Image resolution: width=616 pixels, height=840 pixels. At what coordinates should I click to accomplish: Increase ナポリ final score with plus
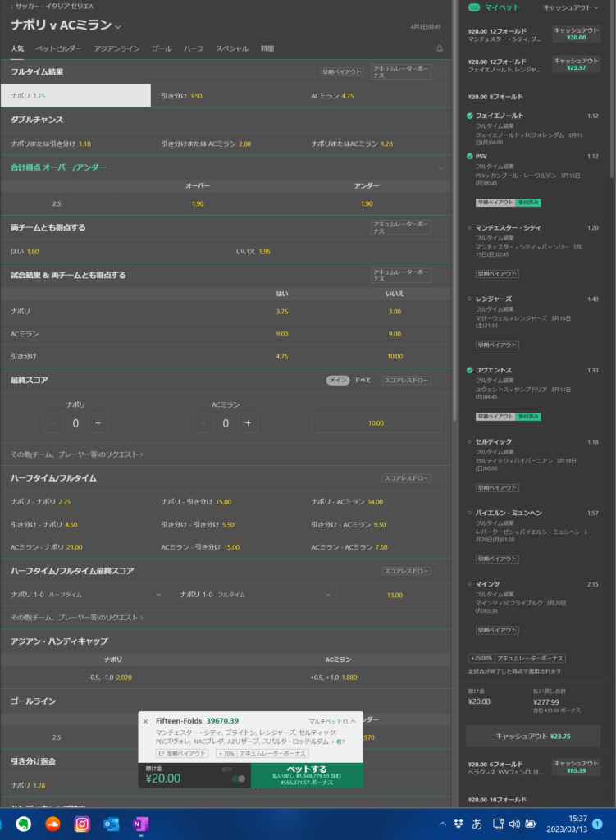coord(98,423)
